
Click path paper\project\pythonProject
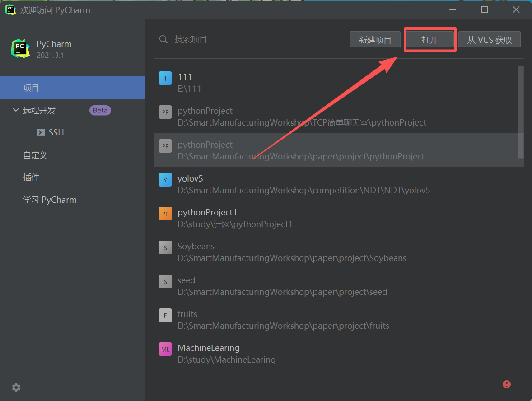pyautogui.click(x=301, y=156)
